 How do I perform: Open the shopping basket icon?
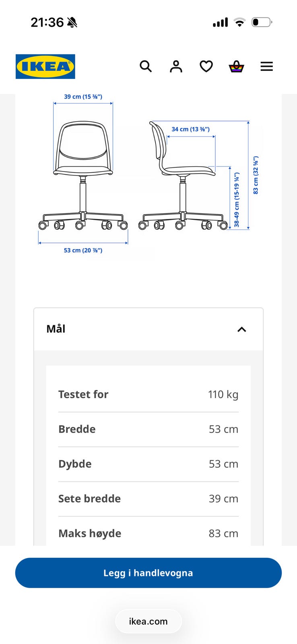tap(237, 66)
